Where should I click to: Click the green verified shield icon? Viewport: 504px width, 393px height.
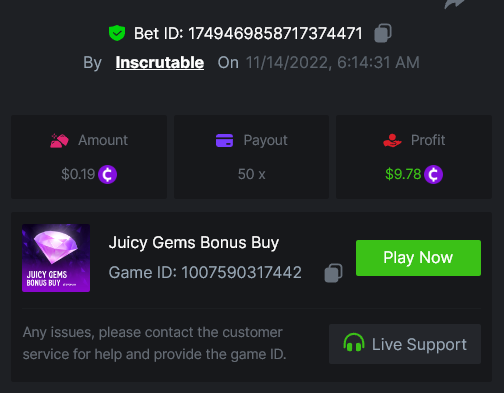pyautogui.click(x=117, y=33)
